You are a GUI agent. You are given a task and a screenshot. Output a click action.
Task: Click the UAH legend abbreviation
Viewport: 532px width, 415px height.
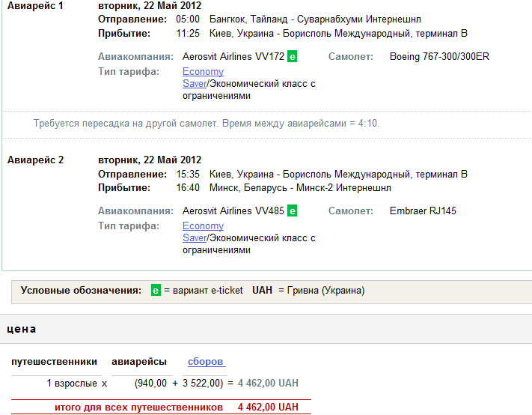[263, 291]
